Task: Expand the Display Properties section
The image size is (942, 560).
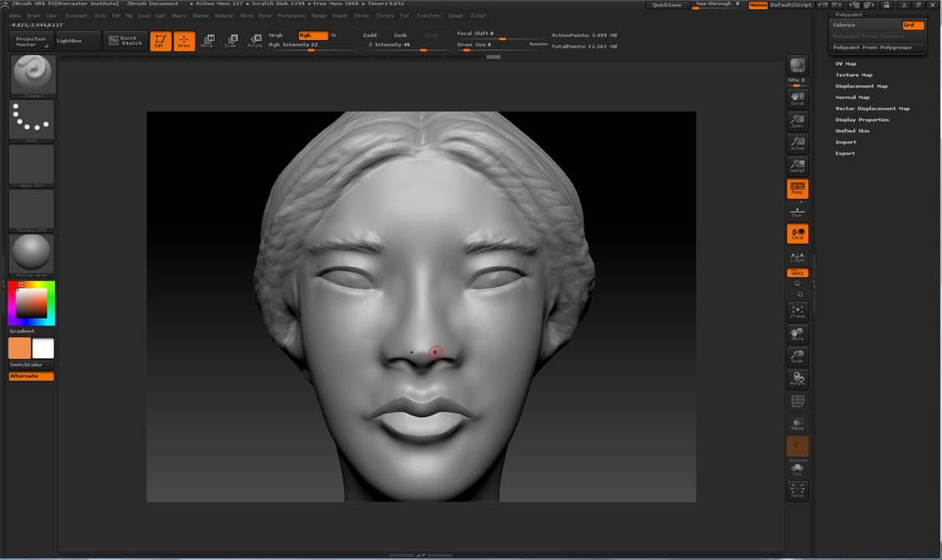Action: click(x=862, y=119)
